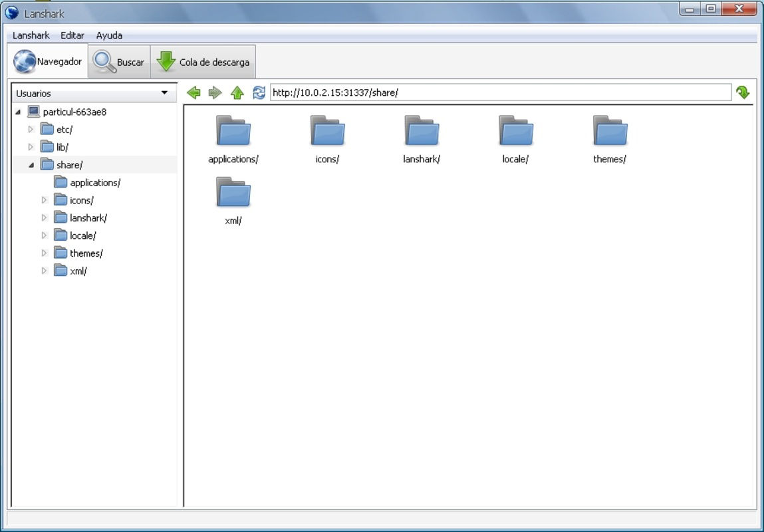This screenshot has height=532, width=764.
Task: Expand the lib/ tree node
Action: (x=31, y=147)
